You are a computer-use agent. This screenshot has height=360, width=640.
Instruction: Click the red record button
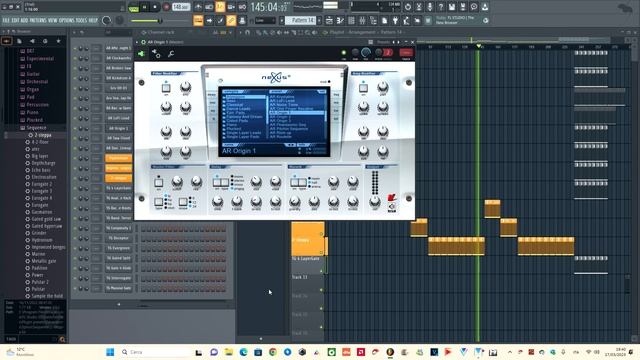click(166, 7)
